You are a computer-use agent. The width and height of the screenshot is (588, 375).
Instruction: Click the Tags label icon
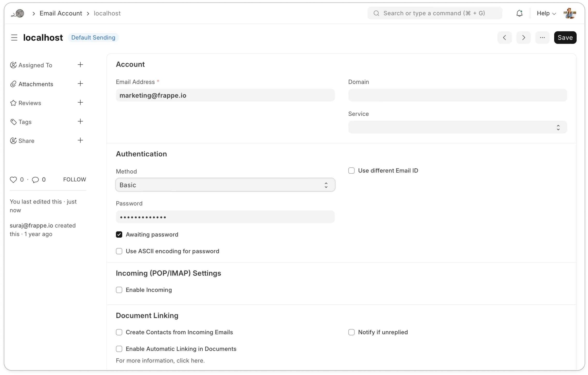pyautogui.click(x=14, y=122)
